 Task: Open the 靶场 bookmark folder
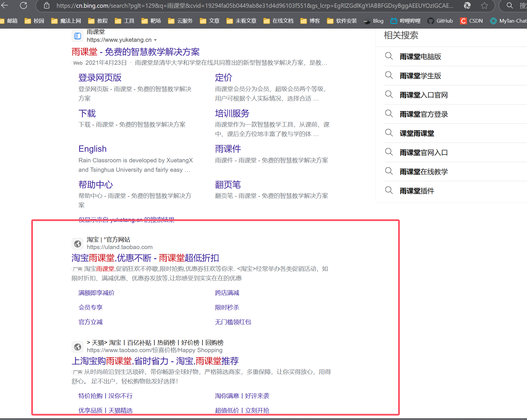tap(151, 21)
